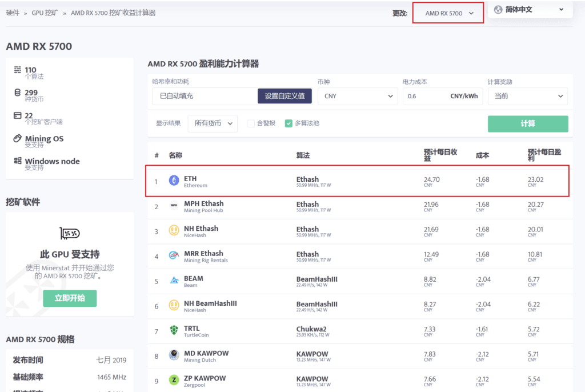Click the Mining Pool Hub MPH icon
Viewport: 585px width, 392px height.
[x=174, y=206]
